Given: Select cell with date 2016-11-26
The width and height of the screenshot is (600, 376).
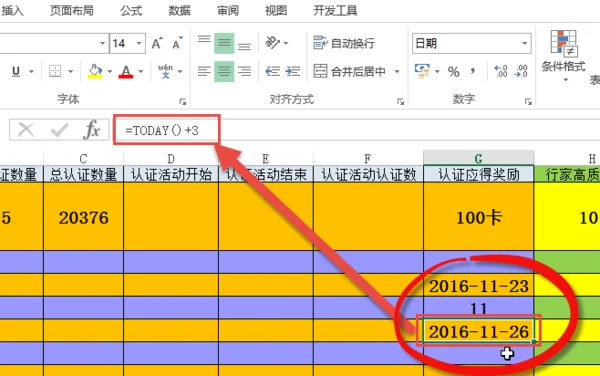Looking at the screenshot, I should click(478, 331).
